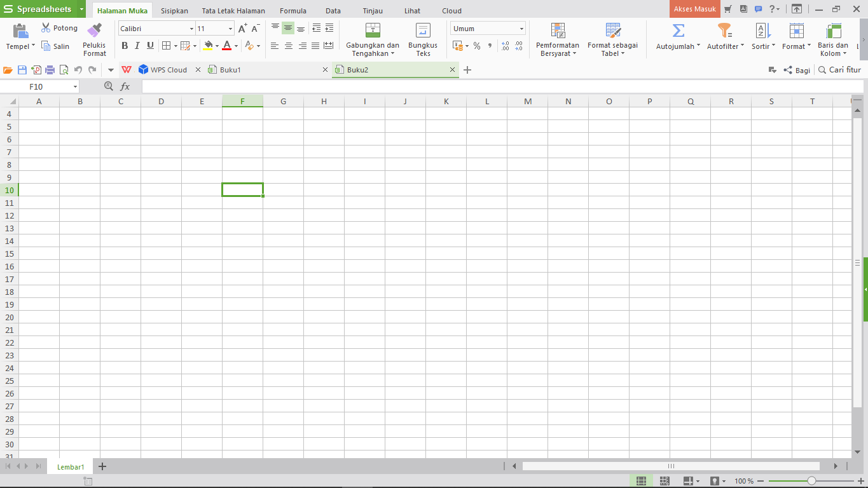
Task: Open the Sisipkan ribbon tab
Action: 174,11
